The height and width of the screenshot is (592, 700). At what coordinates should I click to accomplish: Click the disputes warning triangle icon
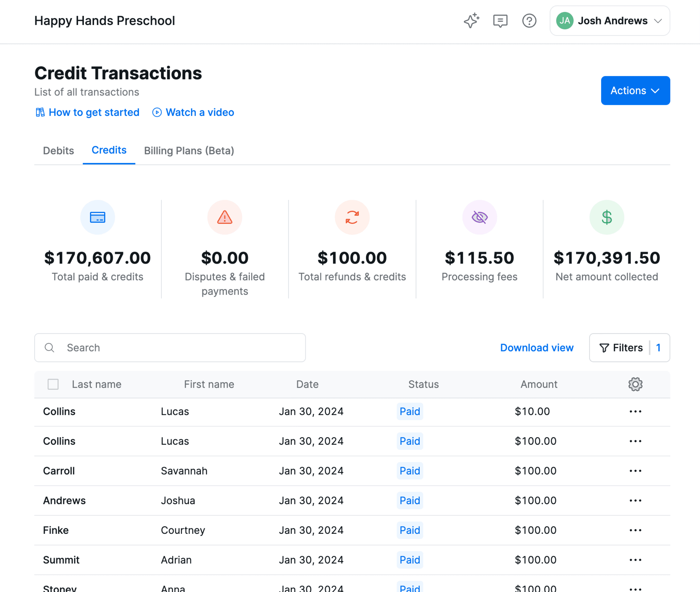[x=225, y=218]
